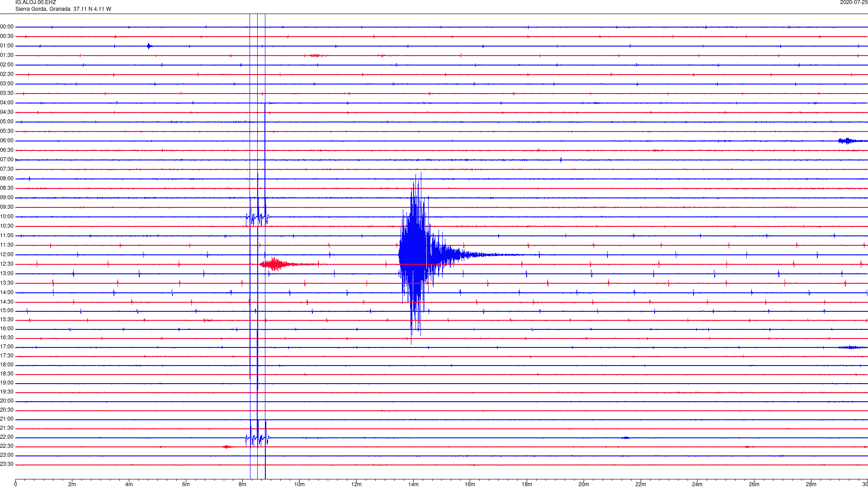
Task: Click the 2m tick on time axis
Action: [72, 484]
